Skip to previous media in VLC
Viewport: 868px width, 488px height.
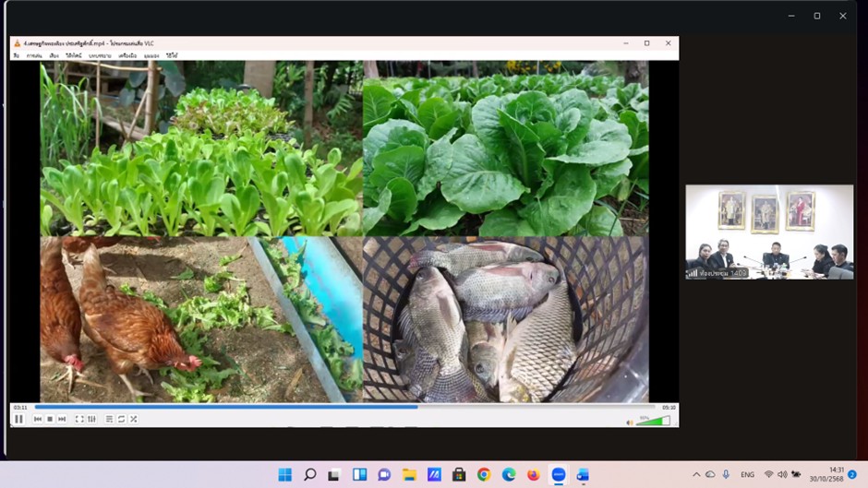pos(38,419)
